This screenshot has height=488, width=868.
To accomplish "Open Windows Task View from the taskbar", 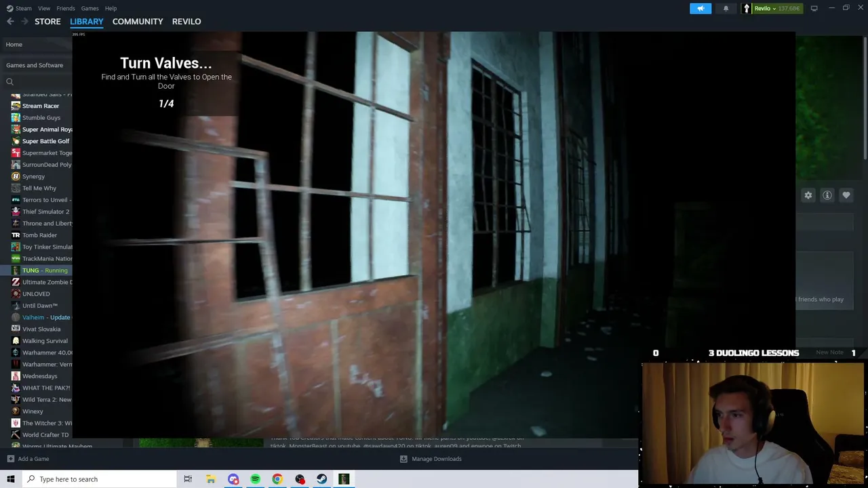I will (188, 479).
